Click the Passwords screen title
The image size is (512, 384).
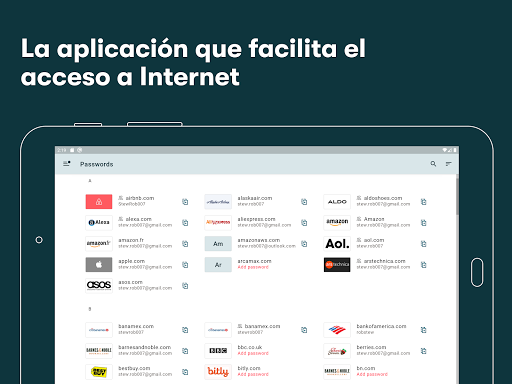[96, 164]
